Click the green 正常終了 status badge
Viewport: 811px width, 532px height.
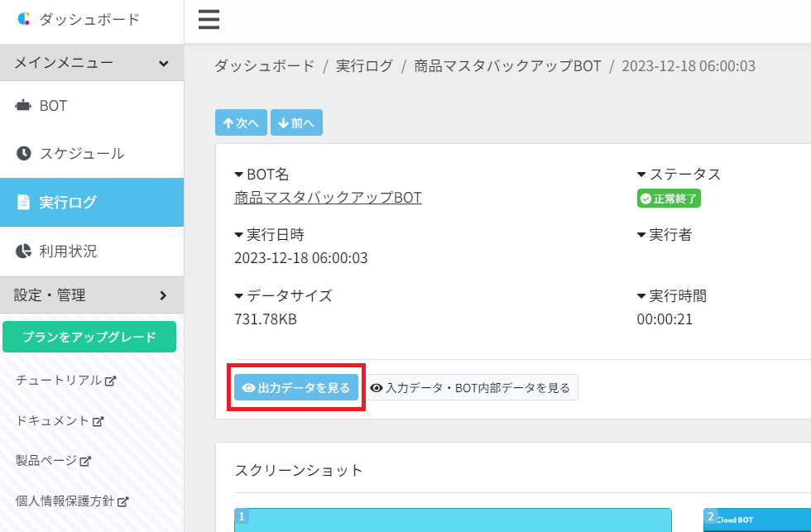(x=669, y=199)
